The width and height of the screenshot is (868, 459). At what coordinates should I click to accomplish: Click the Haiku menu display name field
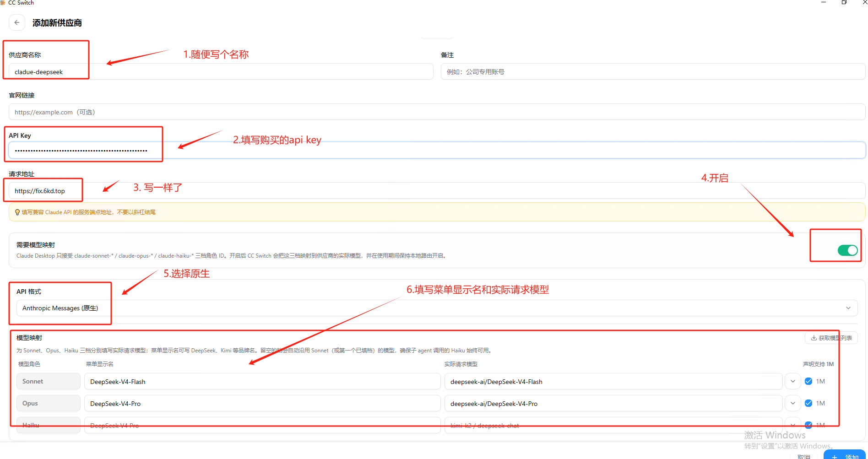262,425
